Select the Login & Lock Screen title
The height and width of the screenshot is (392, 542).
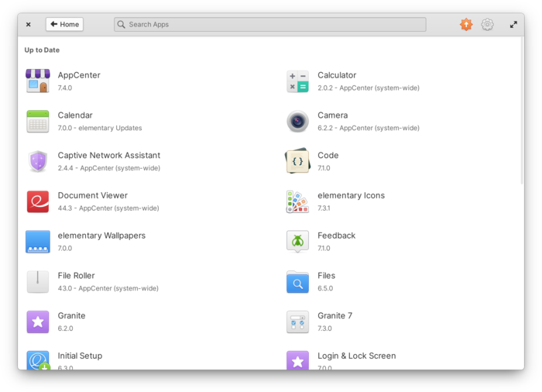click(x=357, y=356)
